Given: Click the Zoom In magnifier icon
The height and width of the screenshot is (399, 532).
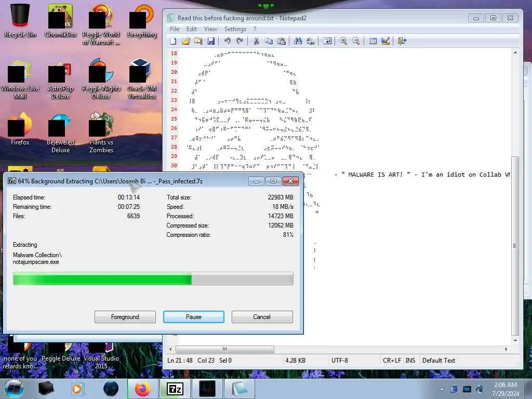Looking at the screenshot, I should pos(343,41).
